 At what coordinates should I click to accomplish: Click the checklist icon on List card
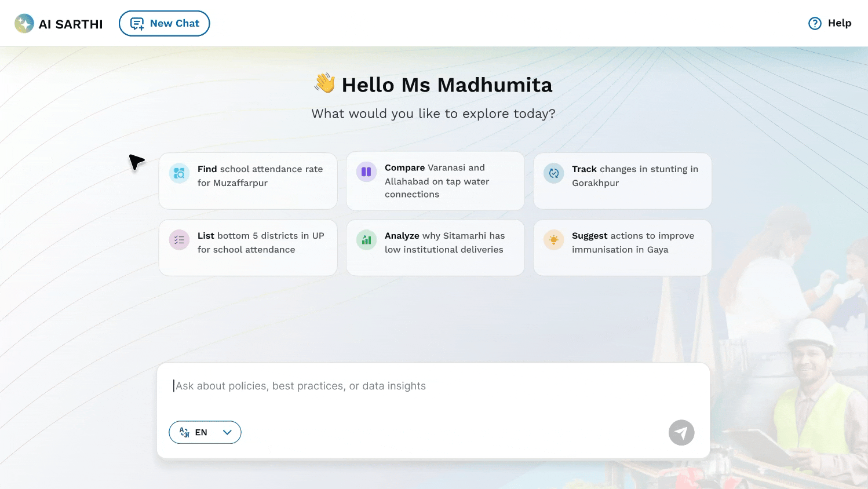[180, 240]
